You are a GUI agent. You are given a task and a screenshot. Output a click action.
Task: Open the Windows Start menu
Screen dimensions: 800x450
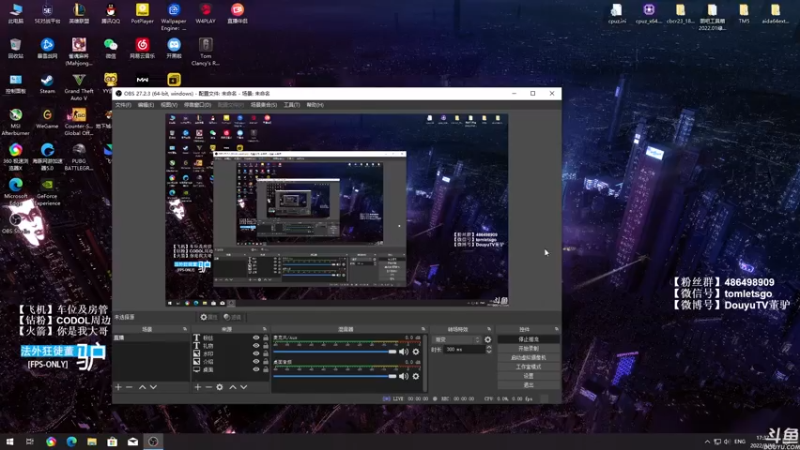10,442
